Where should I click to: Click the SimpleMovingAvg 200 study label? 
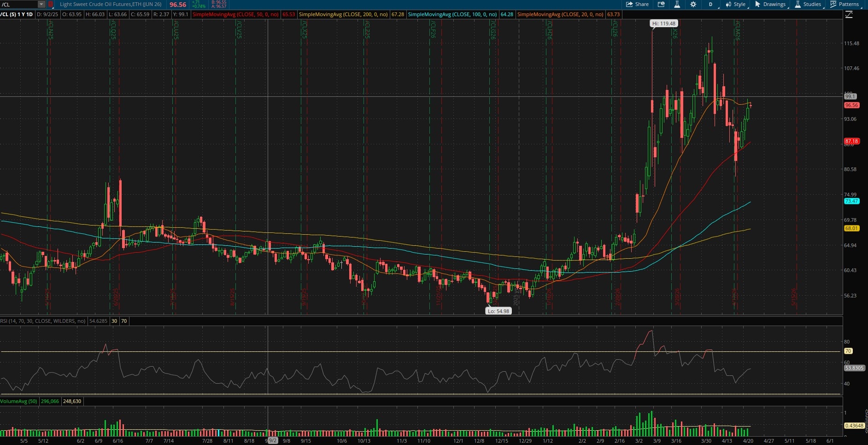tap(343, 14)
